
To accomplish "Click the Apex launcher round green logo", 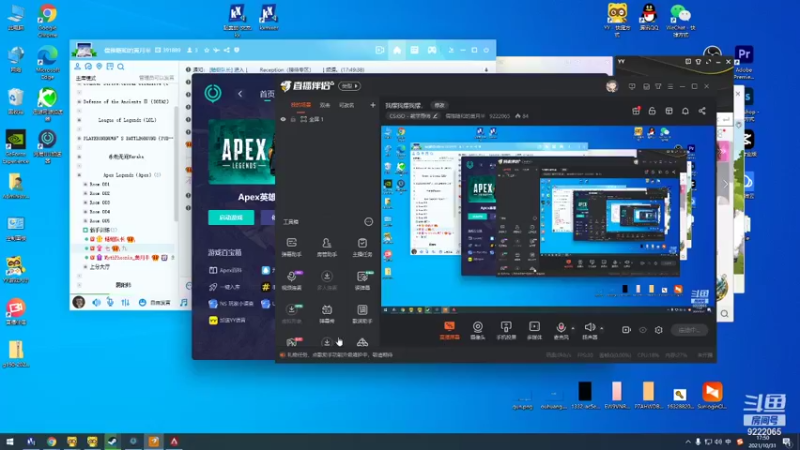I will (213, 93).
